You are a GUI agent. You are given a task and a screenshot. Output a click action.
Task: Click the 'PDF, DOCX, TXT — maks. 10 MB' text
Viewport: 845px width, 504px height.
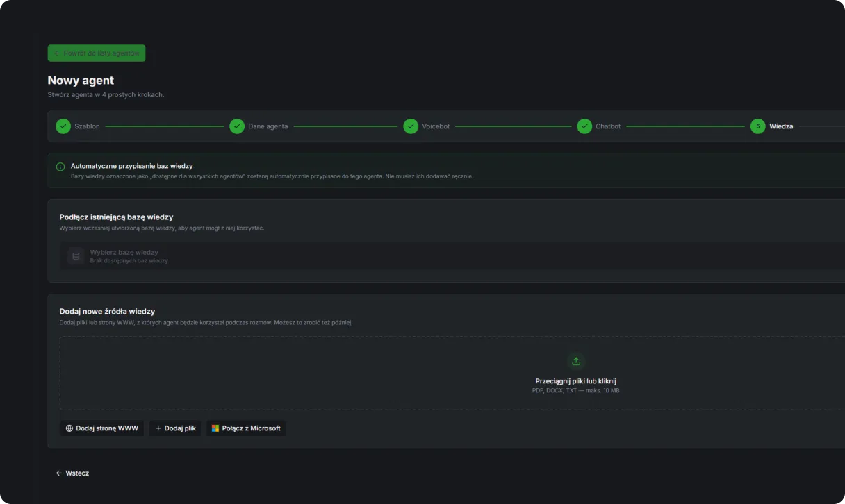pos(576,391)
